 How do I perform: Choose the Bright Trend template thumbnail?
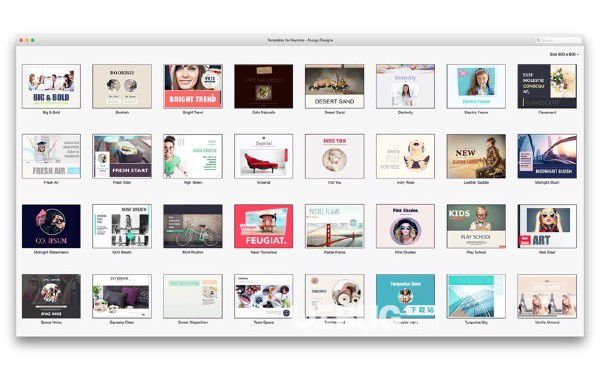pos(193,86)
